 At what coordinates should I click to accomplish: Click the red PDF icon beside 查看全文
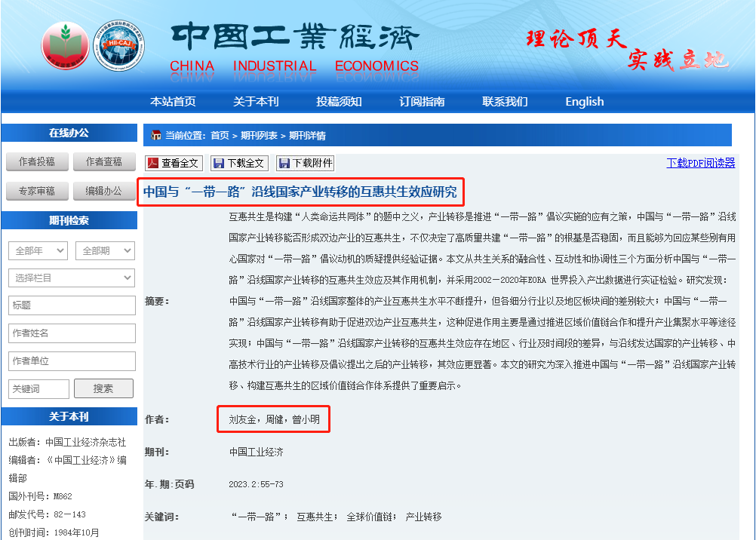tap(152, 163)
